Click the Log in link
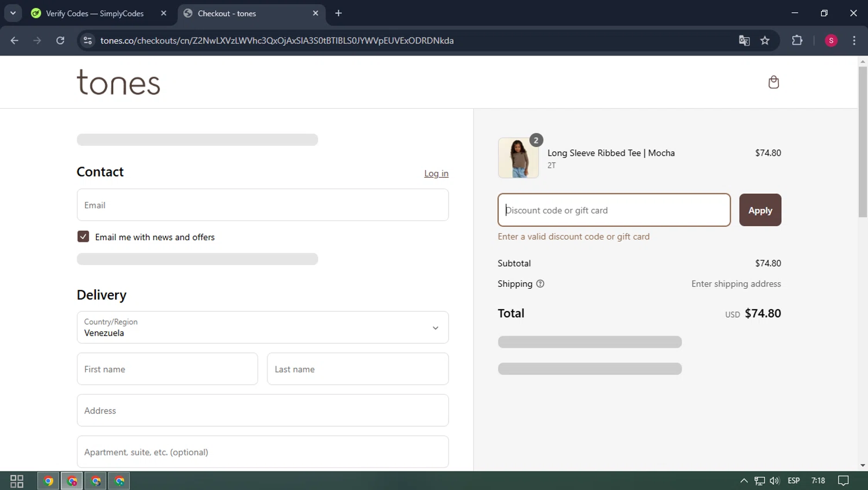The height and width of the screenshot is (490, 868). click(436, 174)
